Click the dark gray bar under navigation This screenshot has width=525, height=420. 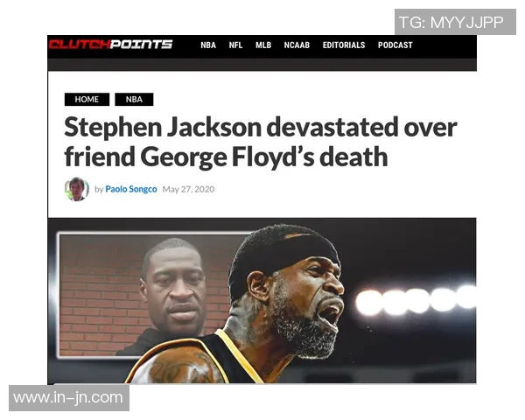tap(262, 64)
